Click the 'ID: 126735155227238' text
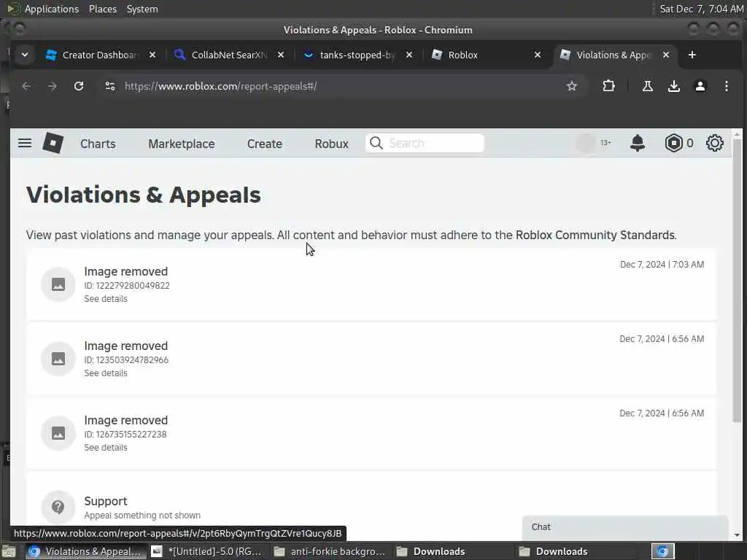The height and width of the screenshot is (560, 747). click(x=125, y=435)
